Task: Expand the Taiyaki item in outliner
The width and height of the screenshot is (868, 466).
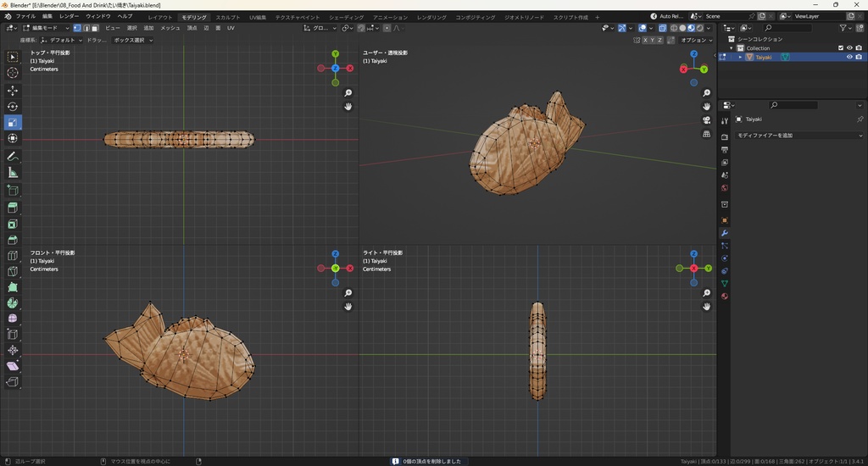Action: click(740, 57)
